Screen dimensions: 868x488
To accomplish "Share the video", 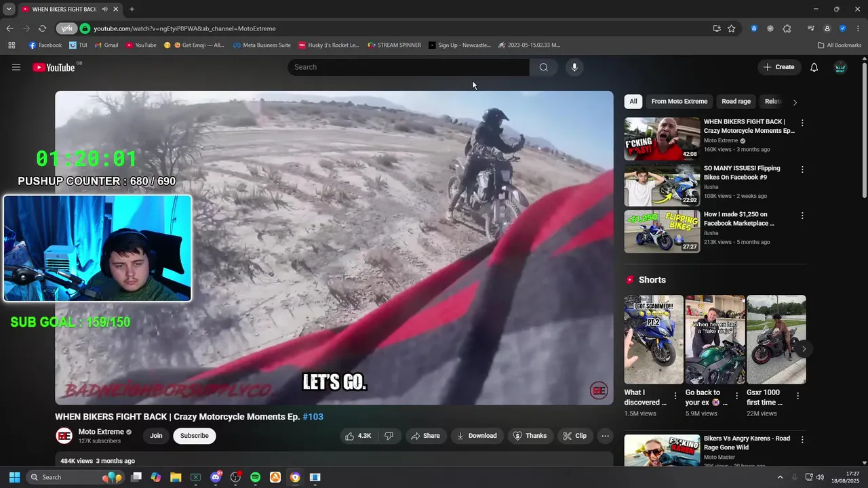I will pos(425,436).
